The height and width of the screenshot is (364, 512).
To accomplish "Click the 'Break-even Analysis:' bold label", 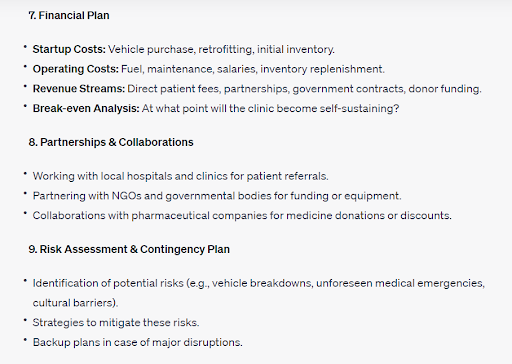I will point(86,108).
